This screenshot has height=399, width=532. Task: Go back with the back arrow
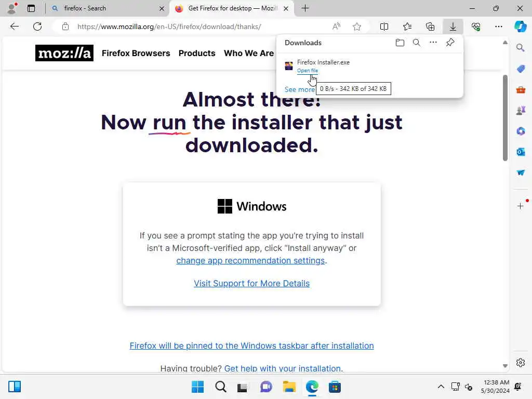pyautogui.click(x=14, y=26)
